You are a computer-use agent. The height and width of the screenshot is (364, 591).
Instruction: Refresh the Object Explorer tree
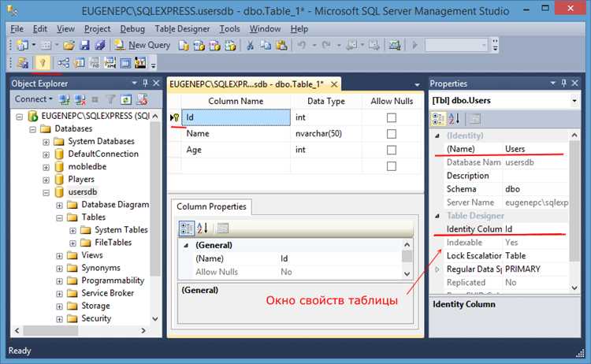(x=125, y=99)
